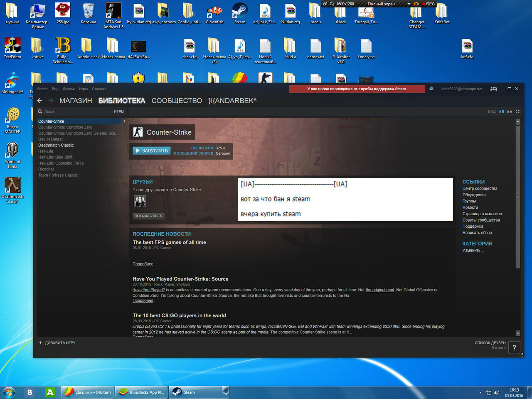This screenshot has width=532, height=399.
Task: Click the Steam support notification banner
Action: [357, 89]
